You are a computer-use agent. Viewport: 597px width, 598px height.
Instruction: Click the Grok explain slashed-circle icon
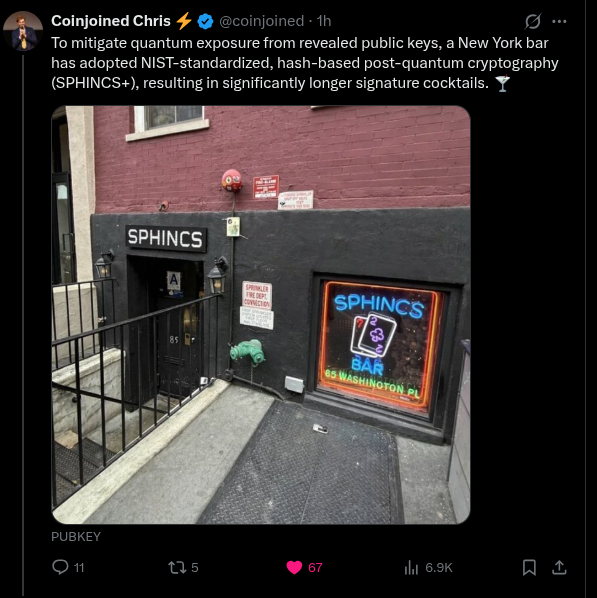click(x=533, y=21)
